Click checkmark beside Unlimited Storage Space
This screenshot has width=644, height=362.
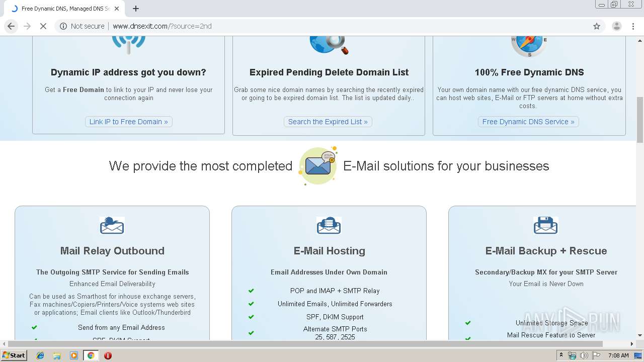468,323
